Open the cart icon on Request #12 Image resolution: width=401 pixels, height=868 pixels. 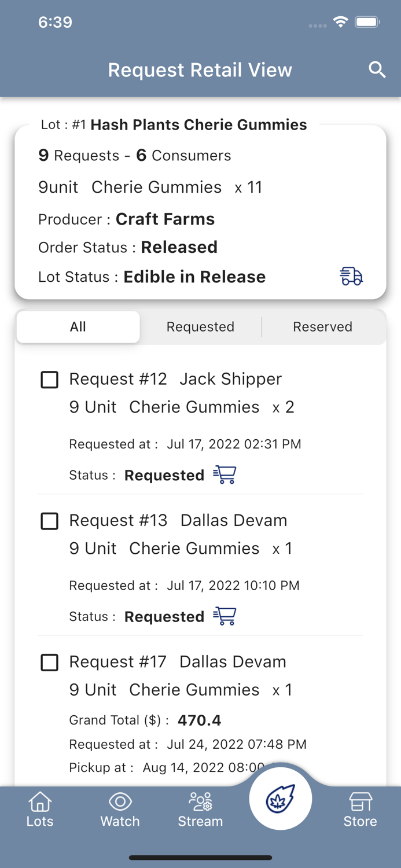[226, 475]
